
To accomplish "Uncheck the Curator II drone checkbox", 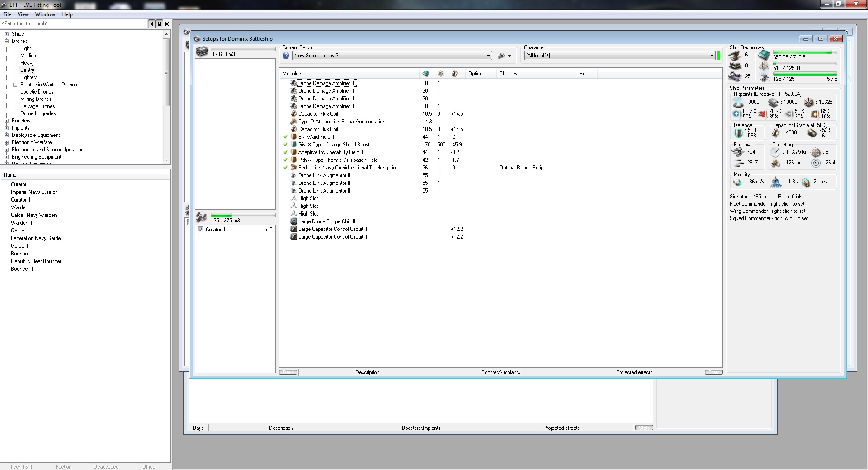I will [x=200, y=230].
